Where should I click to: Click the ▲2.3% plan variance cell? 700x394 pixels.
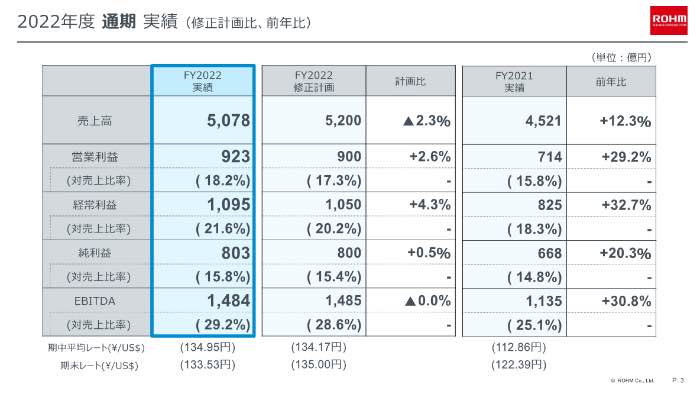pyautogui.click(x=410, y=120)
